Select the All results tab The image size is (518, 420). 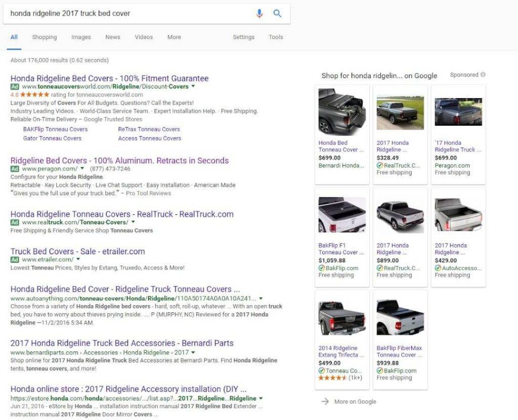(x=14, y=37)
